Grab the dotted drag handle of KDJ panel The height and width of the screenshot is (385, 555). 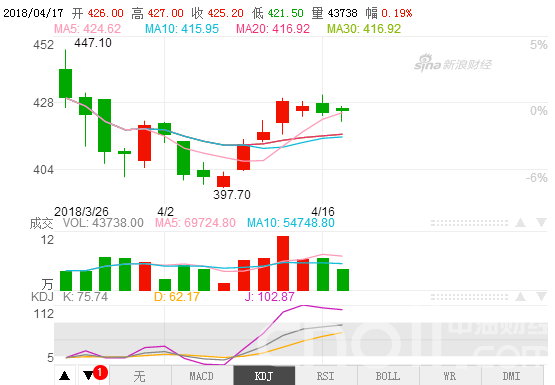point(469,297)
